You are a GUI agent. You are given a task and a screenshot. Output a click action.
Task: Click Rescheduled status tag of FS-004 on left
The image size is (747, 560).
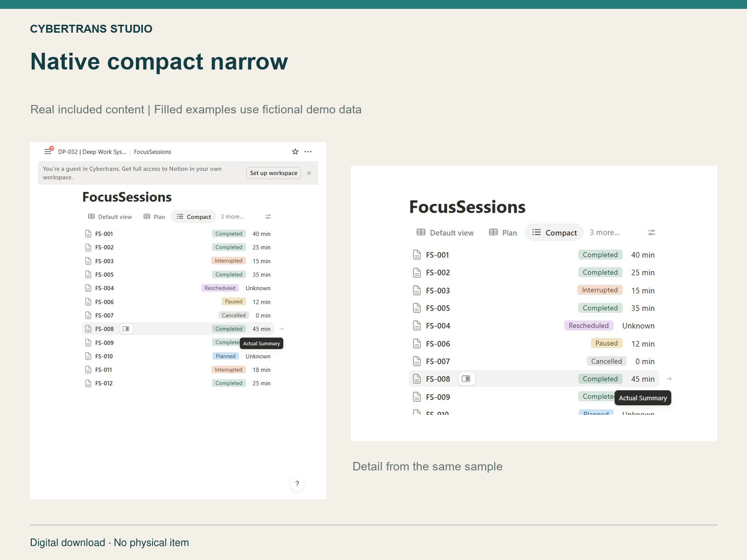tap(220, 288)
